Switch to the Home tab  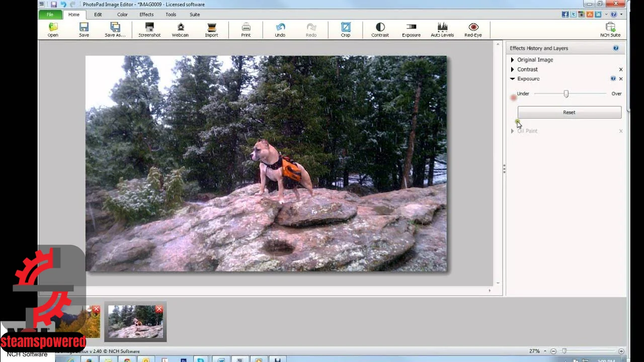(74, 15)
